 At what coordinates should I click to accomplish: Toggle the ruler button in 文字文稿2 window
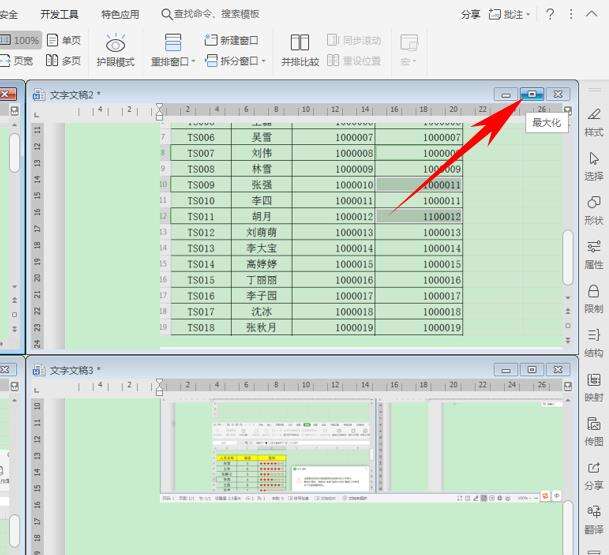pos(567,111)
